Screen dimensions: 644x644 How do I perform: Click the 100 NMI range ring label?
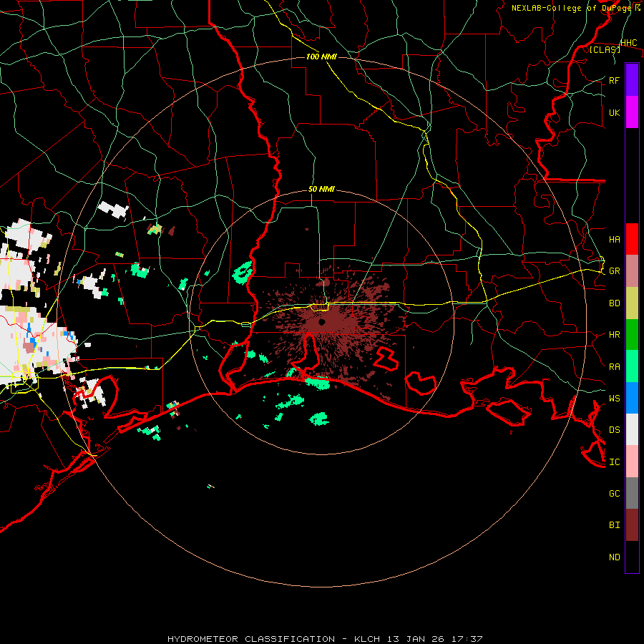(321, 57)
